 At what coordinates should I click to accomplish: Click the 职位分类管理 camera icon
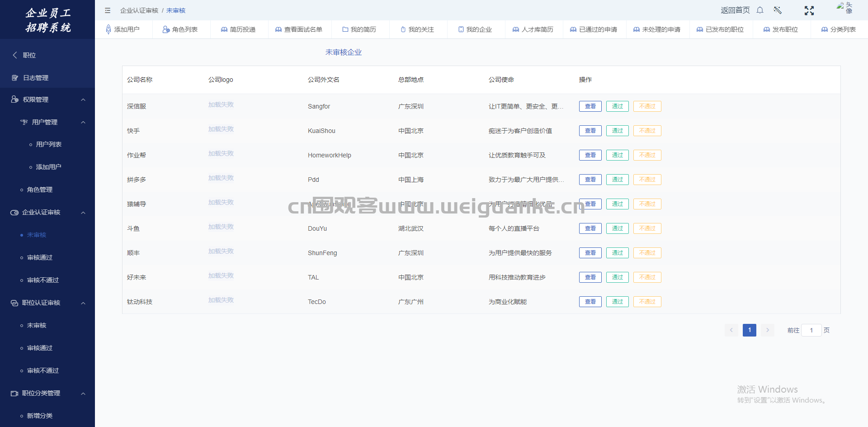click(x=14, y=394)
